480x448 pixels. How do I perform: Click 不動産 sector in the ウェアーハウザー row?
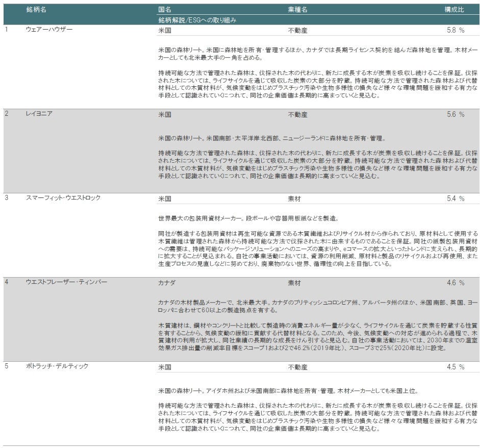click(x=297, y=30)
